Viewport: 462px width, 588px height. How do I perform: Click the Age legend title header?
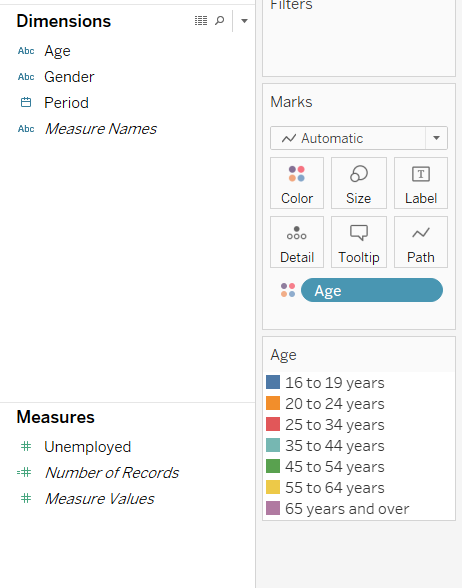coord(284,355)
